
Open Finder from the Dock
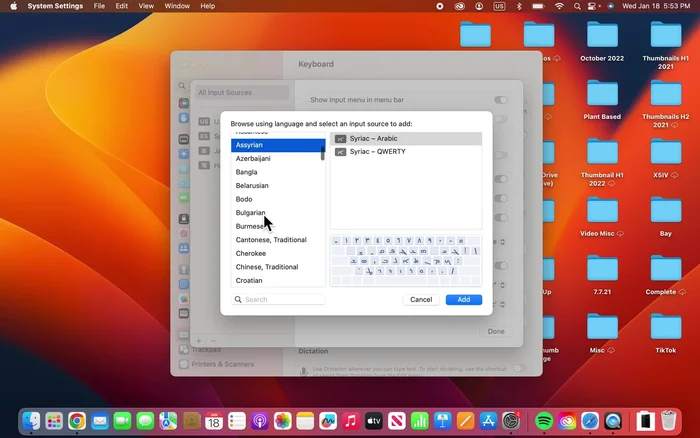click(x=32, y=422)
